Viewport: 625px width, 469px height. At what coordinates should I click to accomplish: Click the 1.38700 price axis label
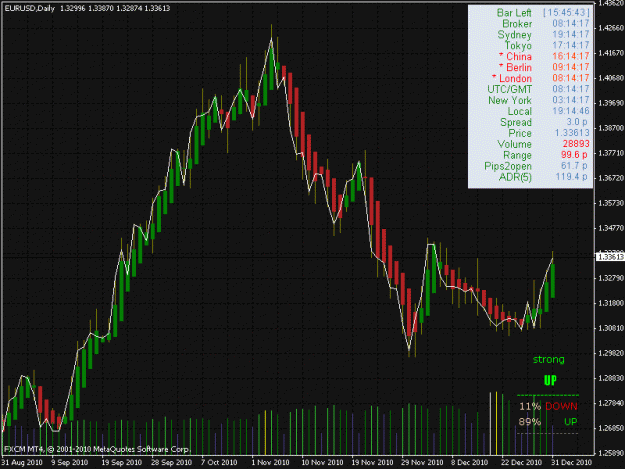[x=611, y=128]
